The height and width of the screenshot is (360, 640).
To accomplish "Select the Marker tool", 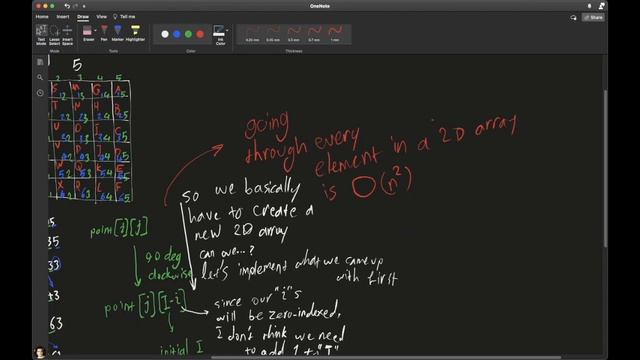I will coord(118,33).
